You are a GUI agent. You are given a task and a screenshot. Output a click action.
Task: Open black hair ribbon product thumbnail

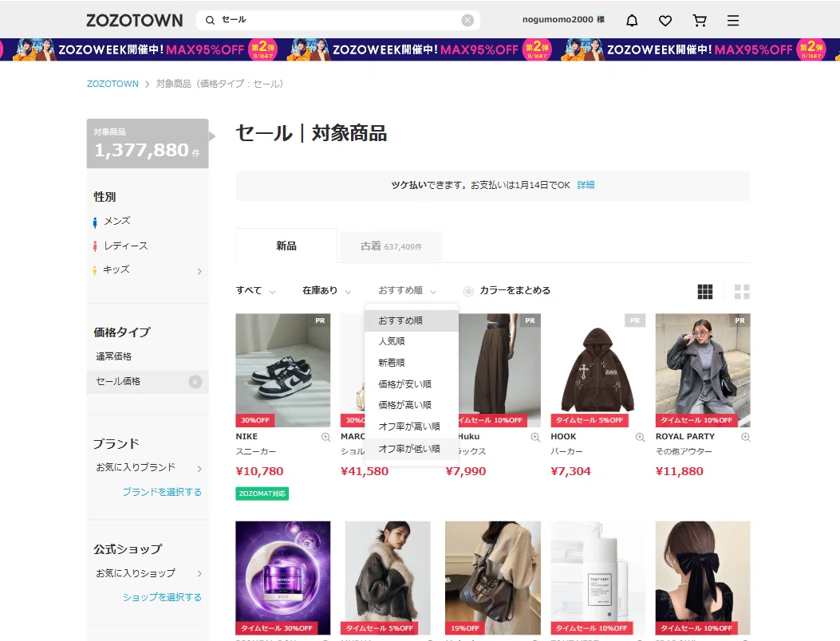point(702,578)
